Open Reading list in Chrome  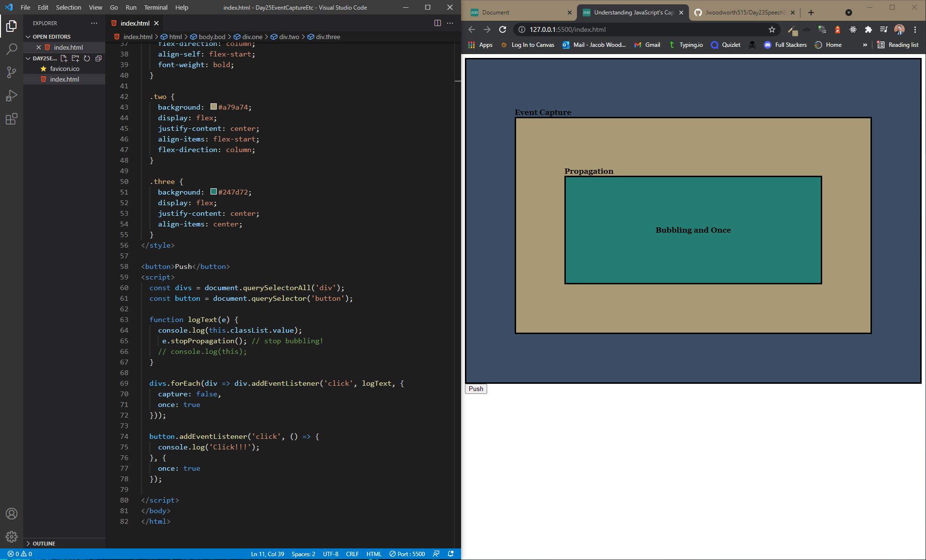898,45
